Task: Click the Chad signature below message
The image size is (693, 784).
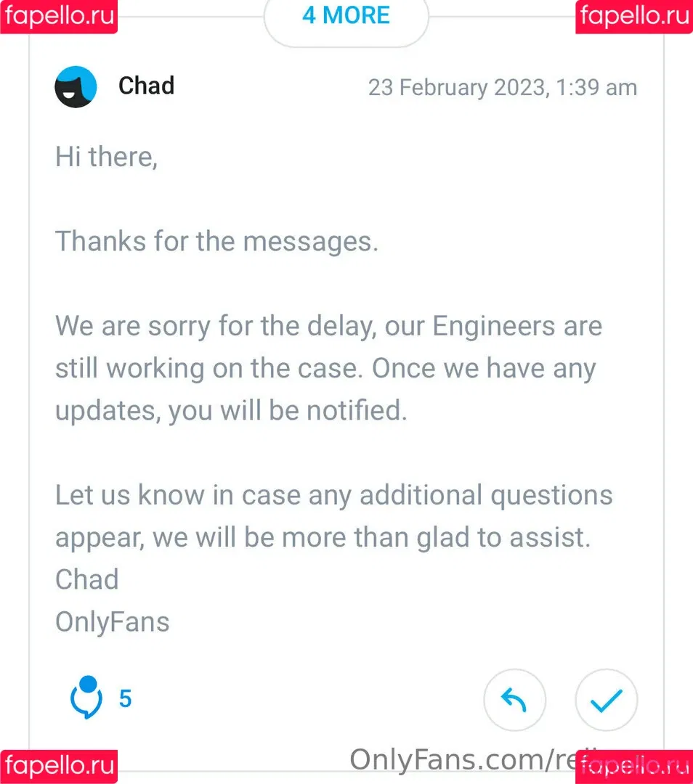Action: tap(86, 579)
